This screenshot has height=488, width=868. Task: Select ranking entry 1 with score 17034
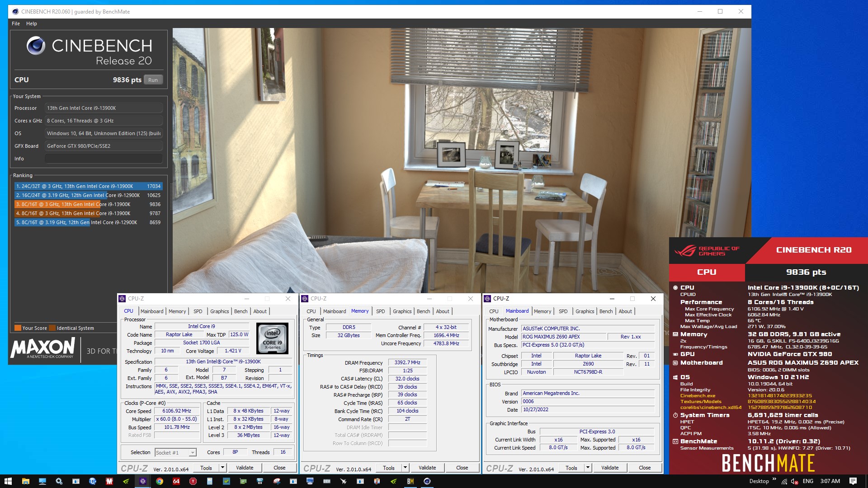pyautogui.click(x=88, y=186)
